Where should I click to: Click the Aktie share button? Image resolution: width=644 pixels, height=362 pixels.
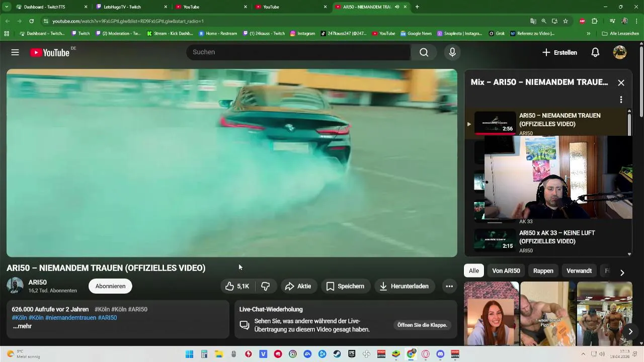[x=299, y=286]
